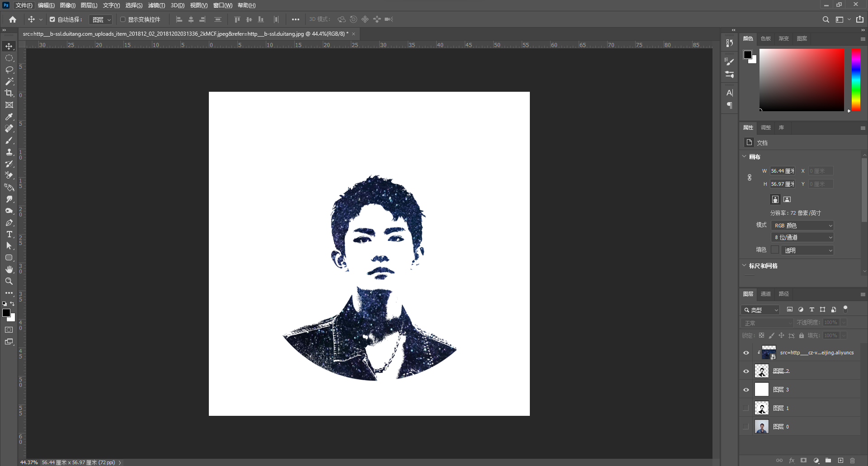This screenshot has width=868, height=466.
Task: Click the trash icon to delete layer
Action: coord(853,461)
